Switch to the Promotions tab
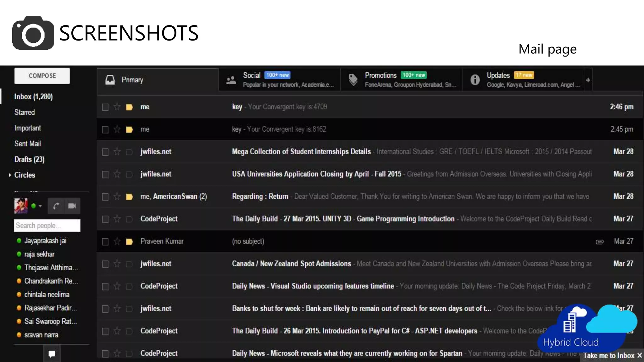The height and width of the screenshot is (362, 644). [x=401, y=80]
